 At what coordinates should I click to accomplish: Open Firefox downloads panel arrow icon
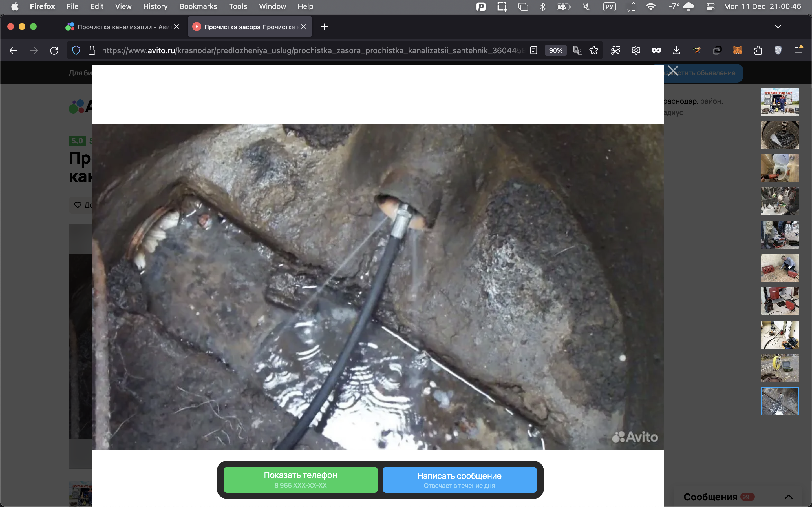tap(676, 51)
